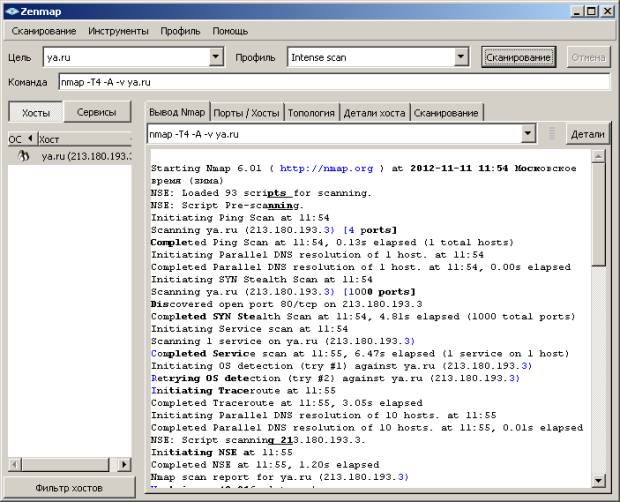The height and width of the screenshot is (502, 620).
Task: Click the line 'Initiating SYN Stealth Scan at 11:54'
Action: (261, 279)
